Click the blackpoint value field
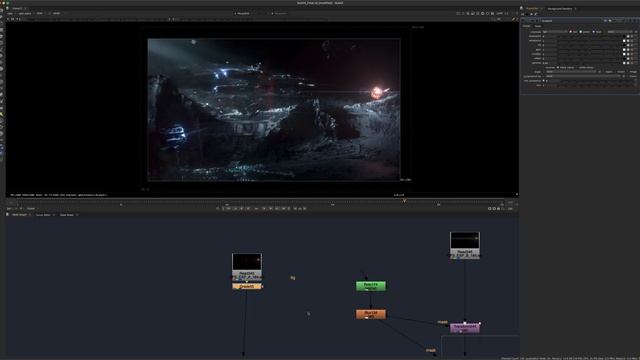 pyautogui.click(x=550, y=36)
